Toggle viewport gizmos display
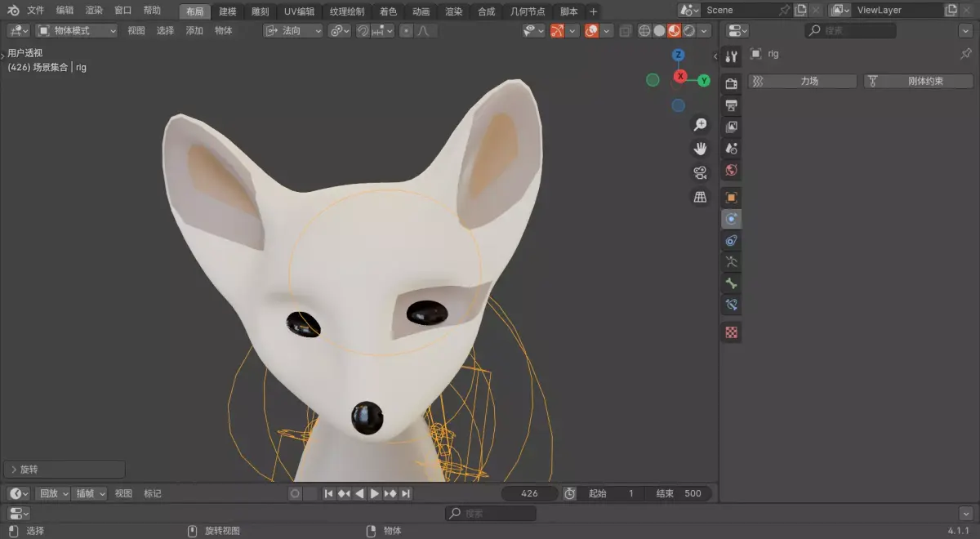 tap(557, 30)
